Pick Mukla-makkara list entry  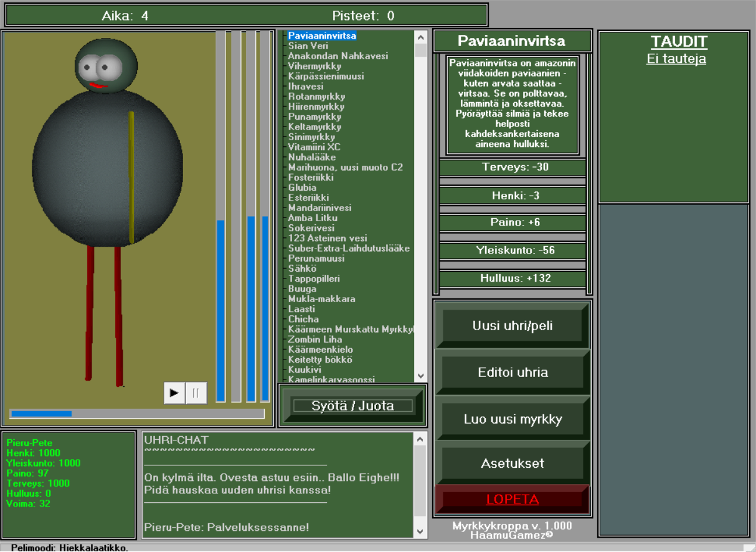tap(321, 298)
